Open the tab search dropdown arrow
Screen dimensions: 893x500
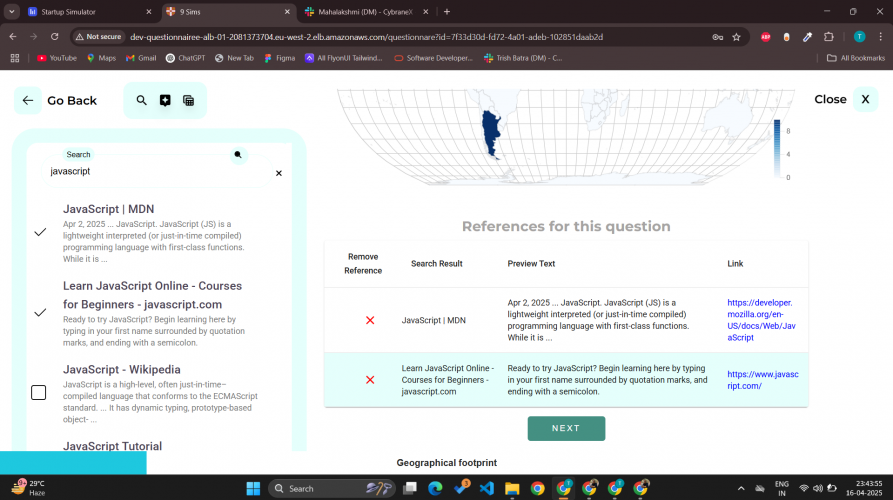point(11,11)
